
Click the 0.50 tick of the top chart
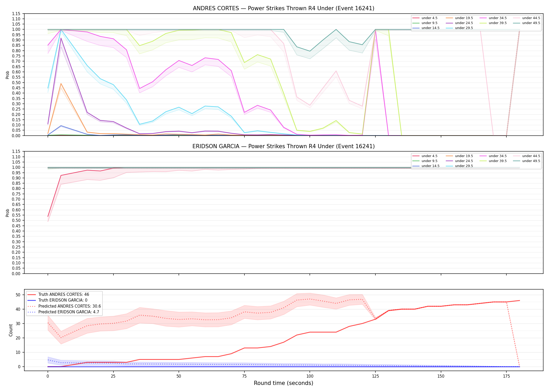click(x=16, y=83)
